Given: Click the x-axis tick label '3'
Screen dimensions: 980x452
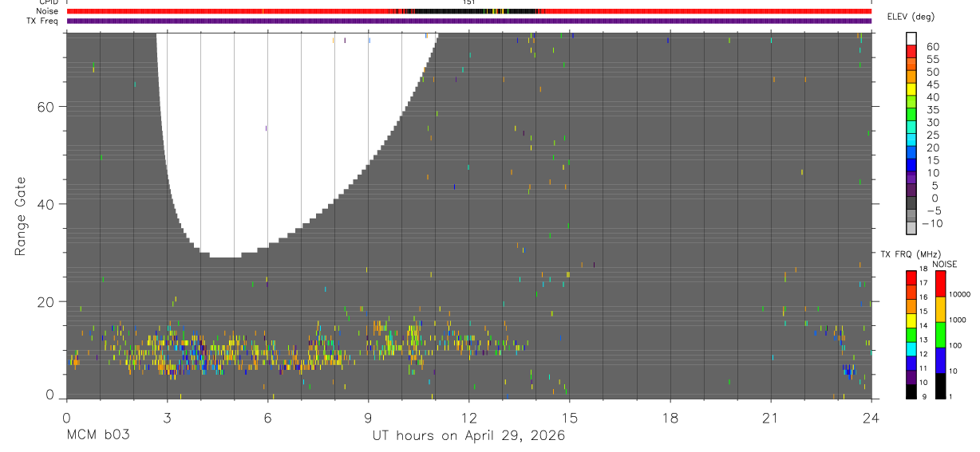Looking at the screenshot, I should tap(167, 417).
